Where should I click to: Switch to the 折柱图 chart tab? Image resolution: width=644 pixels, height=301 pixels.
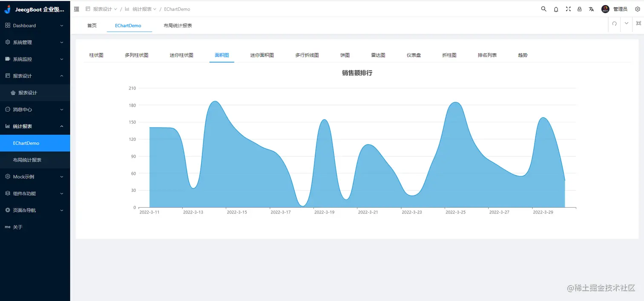coord(449,55)
